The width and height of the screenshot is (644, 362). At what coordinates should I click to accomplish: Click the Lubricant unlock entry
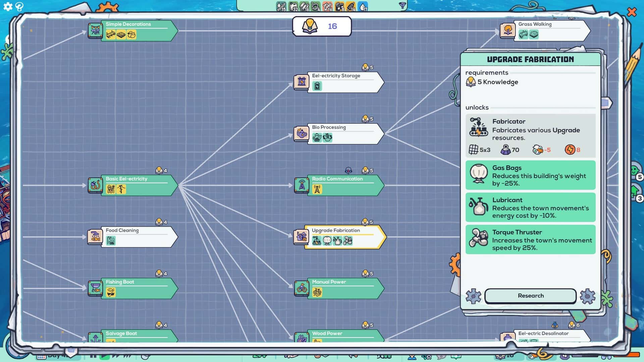coord(530,207)
